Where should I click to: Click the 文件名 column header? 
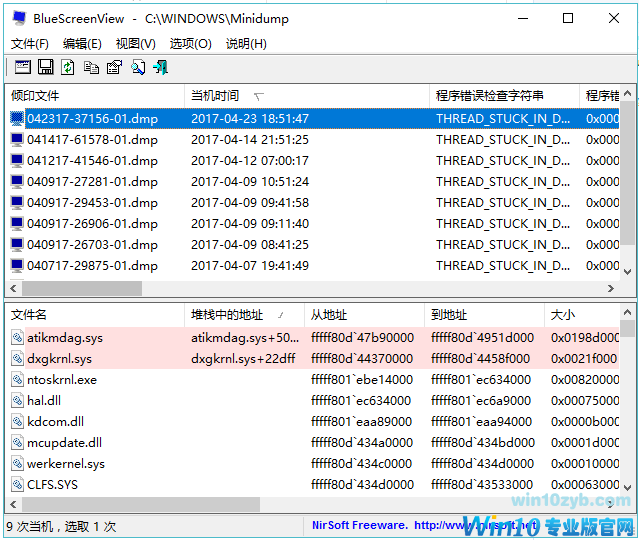click(x=29, y=315)
